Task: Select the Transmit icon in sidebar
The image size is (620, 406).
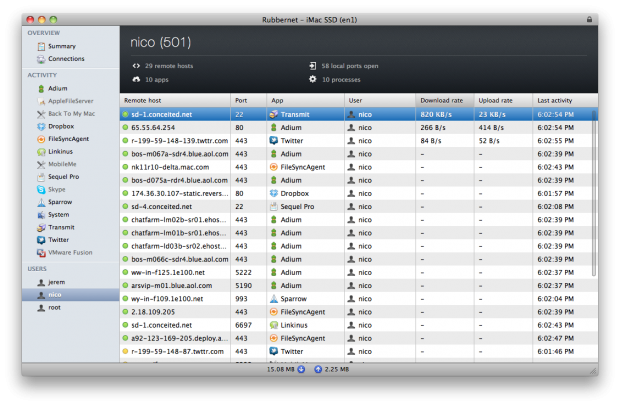Action: pos(41,228)
